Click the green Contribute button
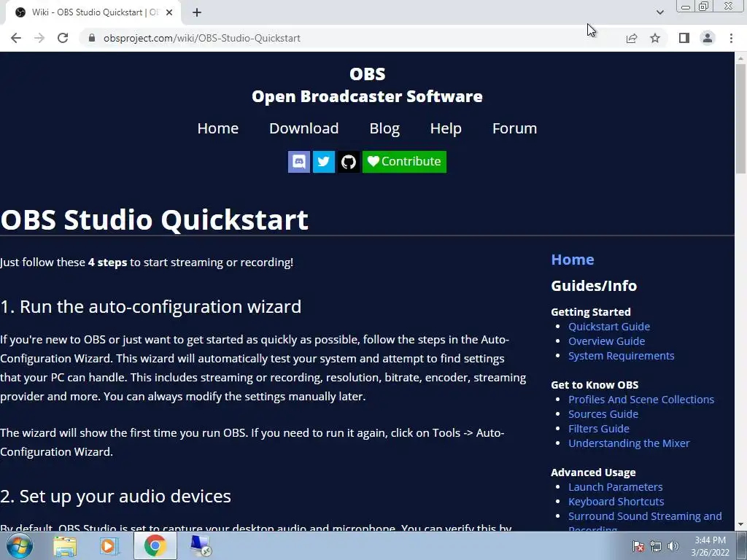The image size is (747, 560). (404, 162)
